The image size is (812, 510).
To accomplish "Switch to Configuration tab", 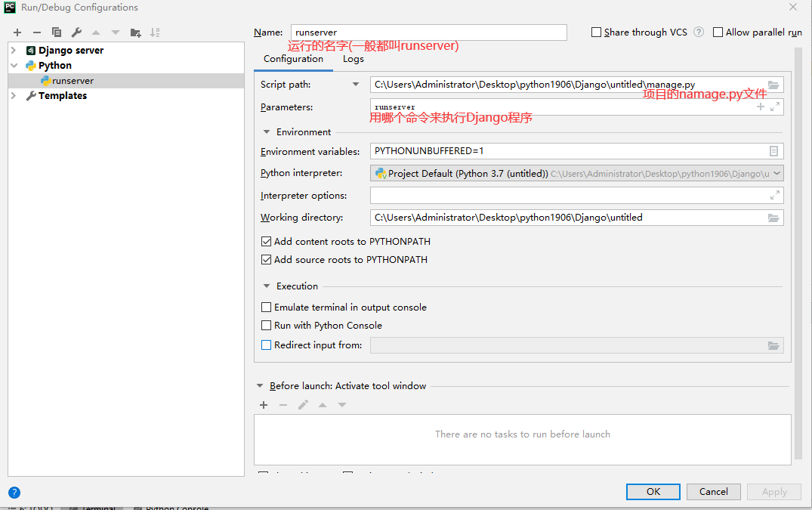I will 293,59.
